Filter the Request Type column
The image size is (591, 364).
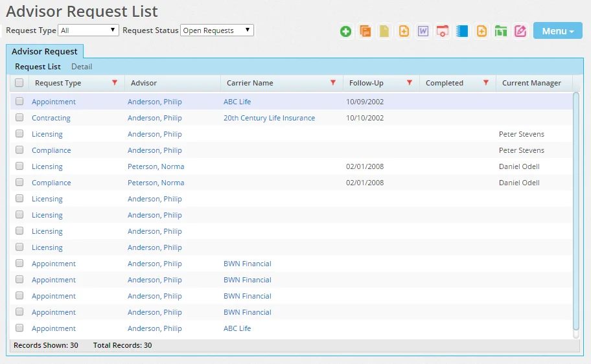click(115, 83)
